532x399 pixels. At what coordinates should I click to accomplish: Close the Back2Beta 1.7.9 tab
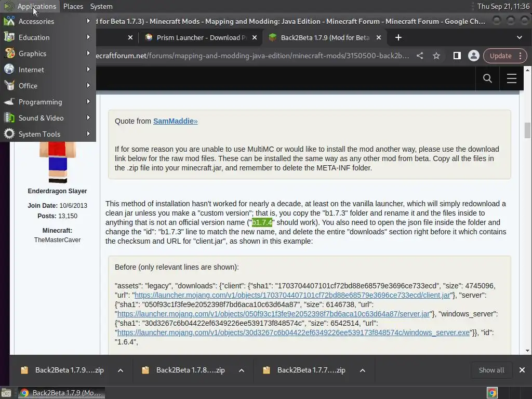coord(379,37)
